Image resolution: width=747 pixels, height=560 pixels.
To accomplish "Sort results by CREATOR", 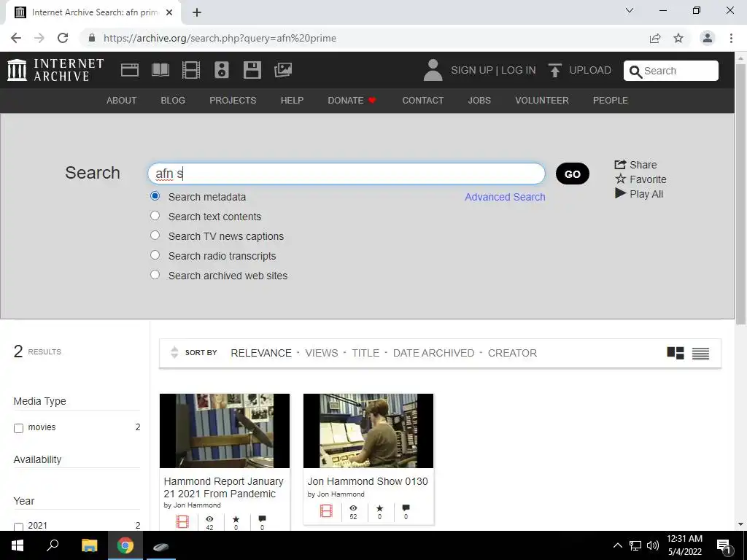I will 512,353.
